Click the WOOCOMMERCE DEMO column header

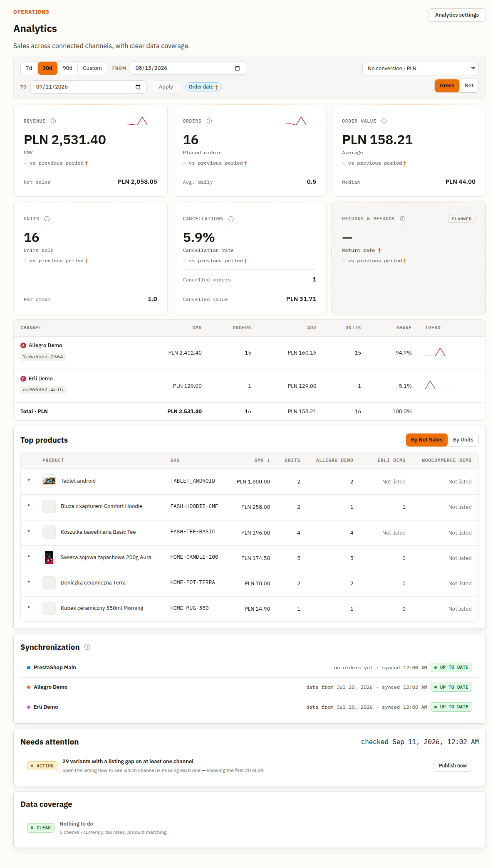pyautogui.click(x=447, y=460)
